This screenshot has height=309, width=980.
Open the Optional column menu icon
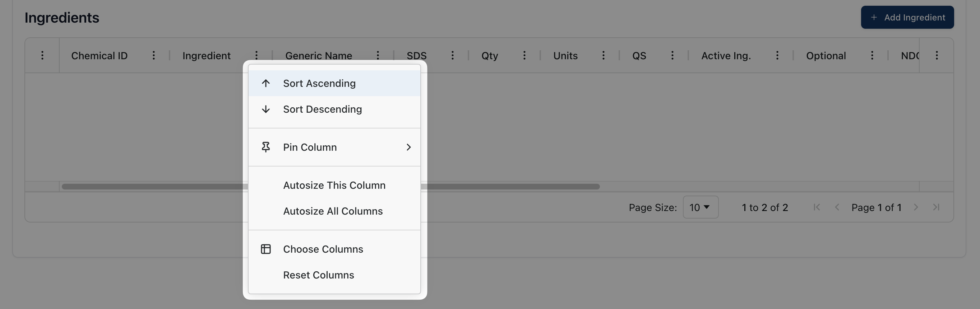pyautogui.click(x=872, y=56)
